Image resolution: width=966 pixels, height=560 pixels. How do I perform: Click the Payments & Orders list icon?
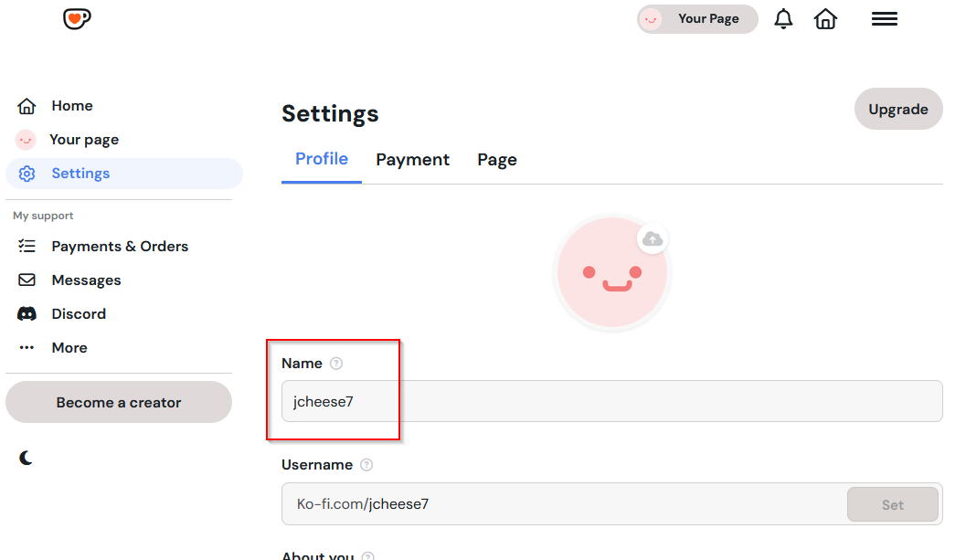(27, 246)
